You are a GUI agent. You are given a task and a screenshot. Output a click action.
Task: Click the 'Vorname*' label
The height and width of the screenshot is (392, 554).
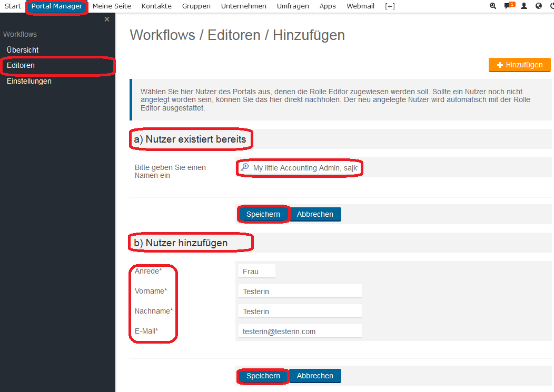(151, 291)
